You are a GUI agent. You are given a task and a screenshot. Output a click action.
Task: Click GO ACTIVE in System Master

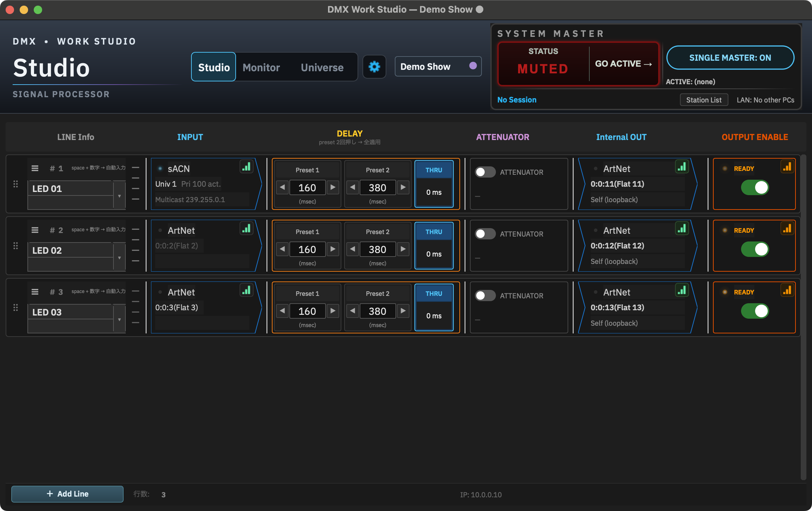(623, 64)
